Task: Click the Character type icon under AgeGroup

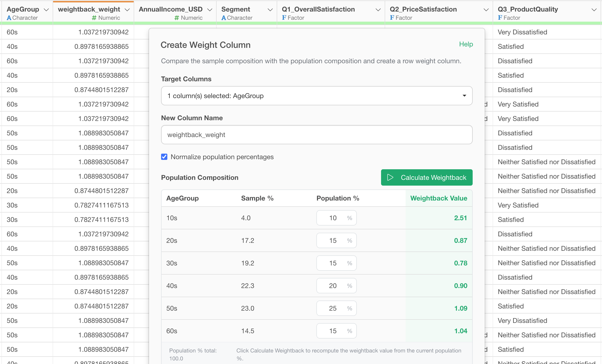Action: tap(9, 18)
